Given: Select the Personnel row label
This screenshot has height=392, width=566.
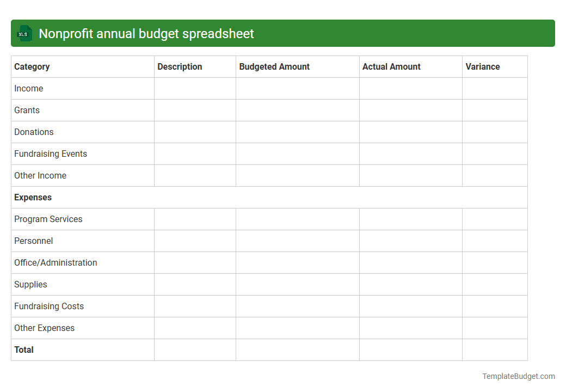Looking at the screenshot, I should click(x=33, y=241).
